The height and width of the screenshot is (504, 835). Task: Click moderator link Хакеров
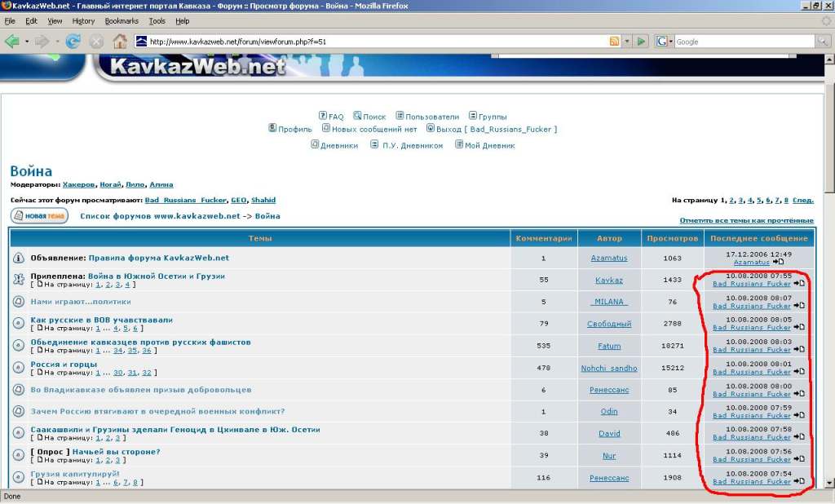78,184
